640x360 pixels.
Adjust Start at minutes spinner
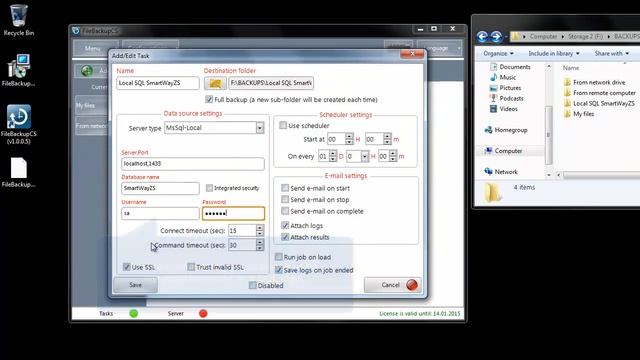click(387, 139)
